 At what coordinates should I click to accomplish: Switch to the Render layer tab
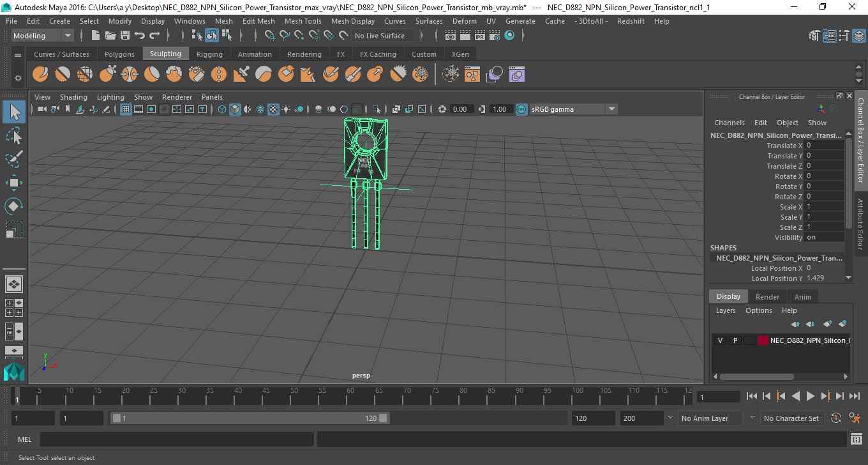tap(767, 297)
